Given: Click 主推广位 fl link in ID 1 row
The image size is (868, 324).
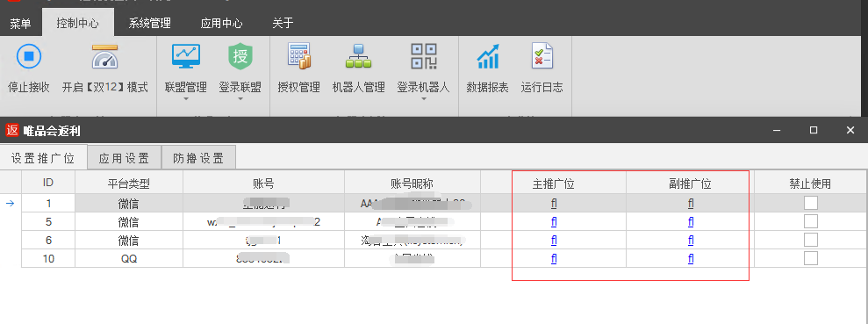Looking at the screenshot, I should tap(554, 203).
